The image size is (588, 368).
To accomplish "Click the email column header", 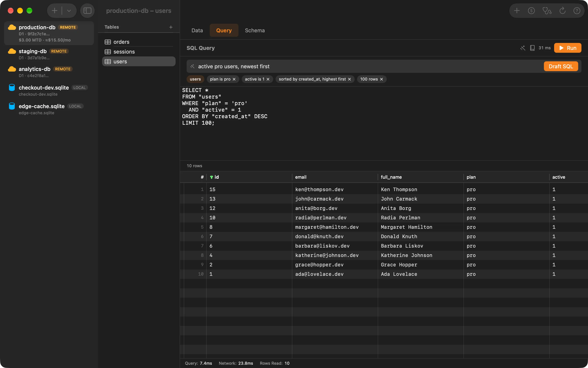I will (335, 177).
